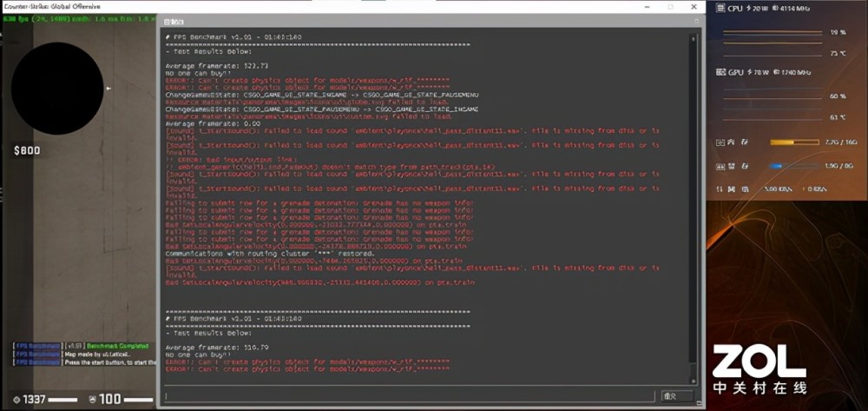Click the GPU 63 ℃ temperature value

click(838, 117)
